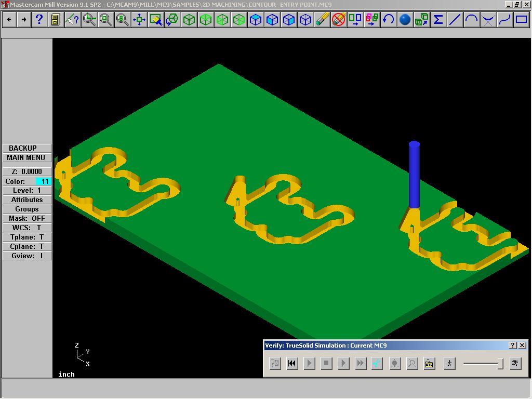The height and width of the screenshot is (399, 532).
Task: Change the Tplane: T setting
Action: tap(27, 237)
